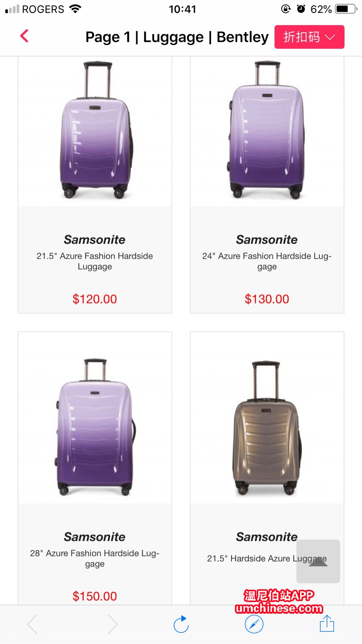Screen dimensions: 362x644
Task: Select 24" Azure Fashion Hardside Luggage title
Action: (267, 261)
